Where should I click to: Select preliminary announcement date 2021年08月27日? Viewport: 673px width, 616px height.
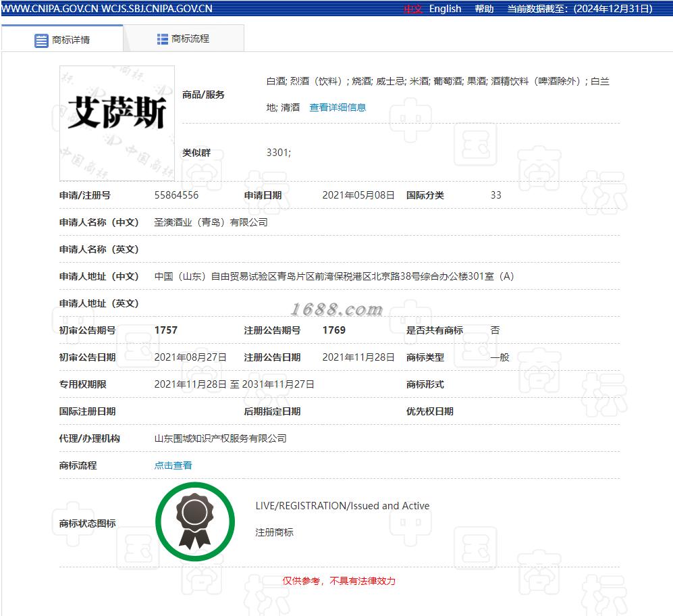(190, 357)
